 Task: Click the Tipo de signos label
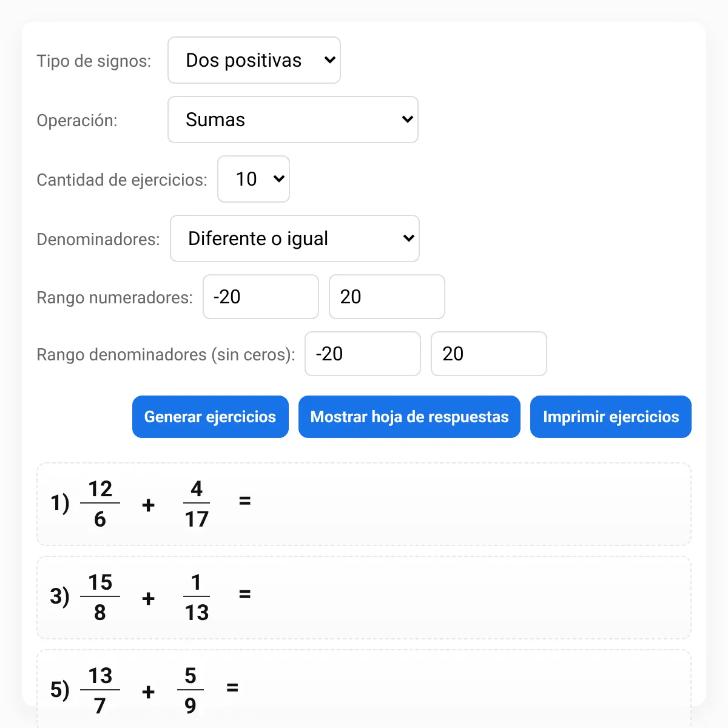click(x=94, y=61)
